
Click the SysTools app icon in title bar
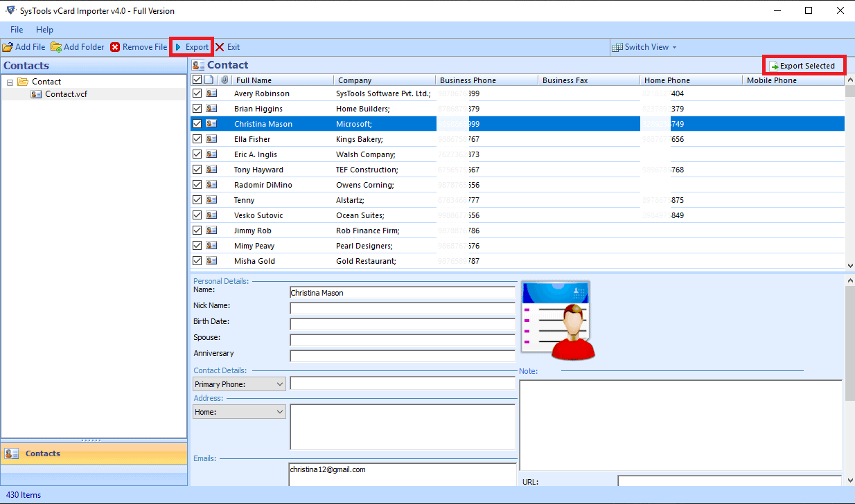pyautogui.click(x=10, y=10)
